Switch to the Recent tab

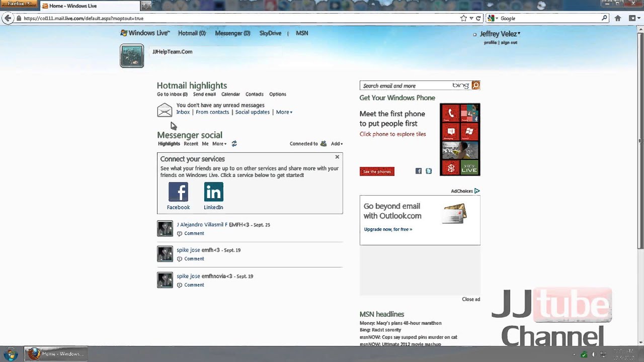click(x=191, y=144)
